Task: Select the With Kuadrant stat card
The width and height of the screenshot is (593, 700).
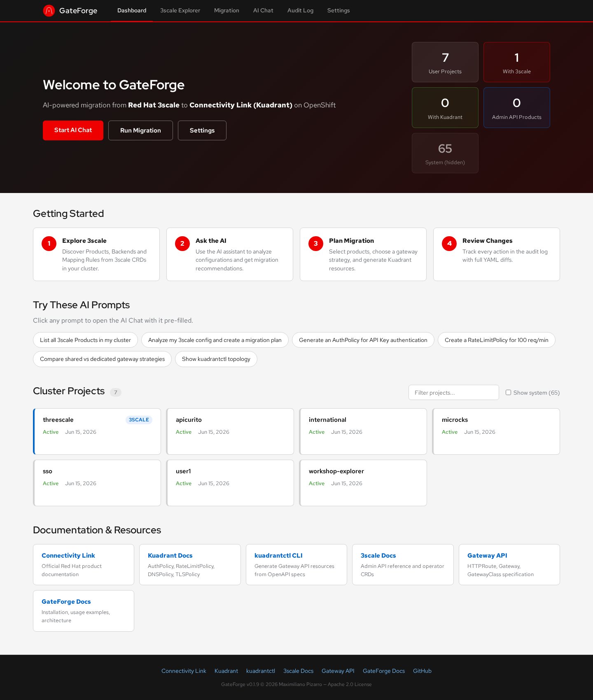Action: (445, 107)
